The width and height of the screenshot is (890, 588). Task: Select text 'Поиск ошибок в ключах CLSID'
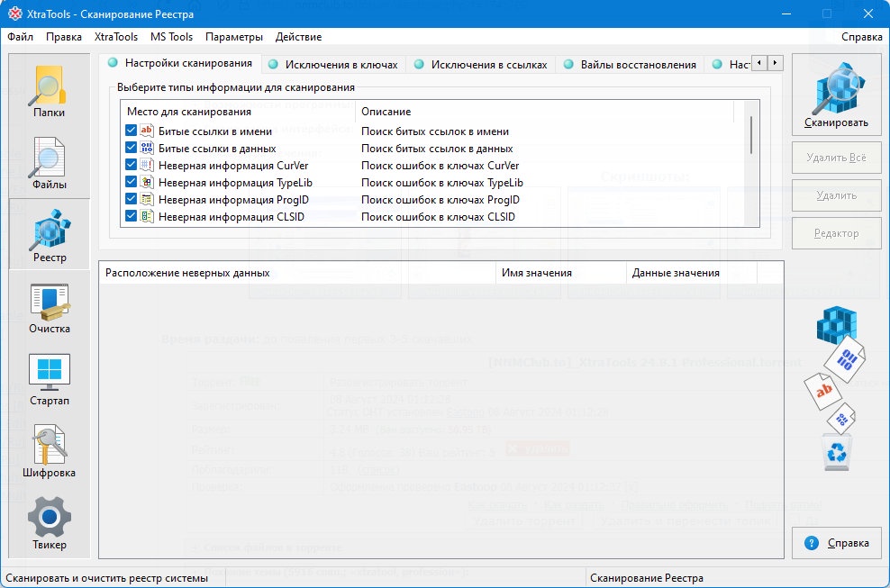pyautogui.click(x=438, y=217)
